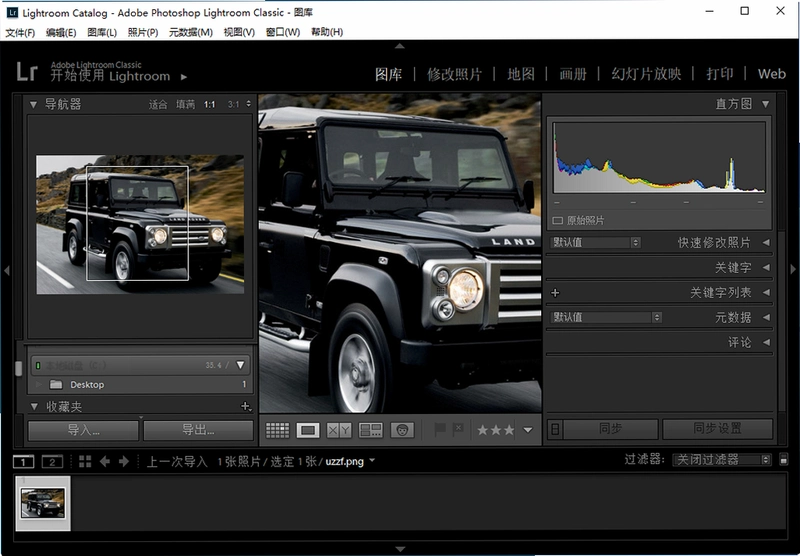Flag photo as rejected
The width and height of the screenshot is (800, 556).
tap(458, 429)
